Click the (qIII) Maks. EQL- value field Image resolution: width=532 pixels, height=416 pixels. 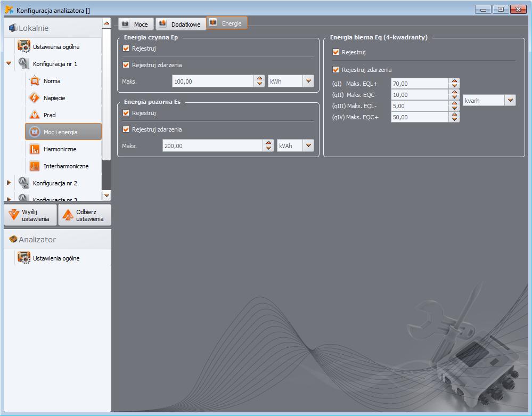420,106
